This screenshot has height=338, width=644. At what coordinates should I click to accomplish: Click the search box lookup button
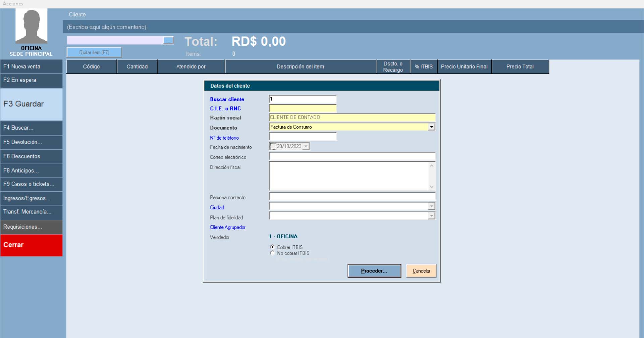tap(168, 41)
